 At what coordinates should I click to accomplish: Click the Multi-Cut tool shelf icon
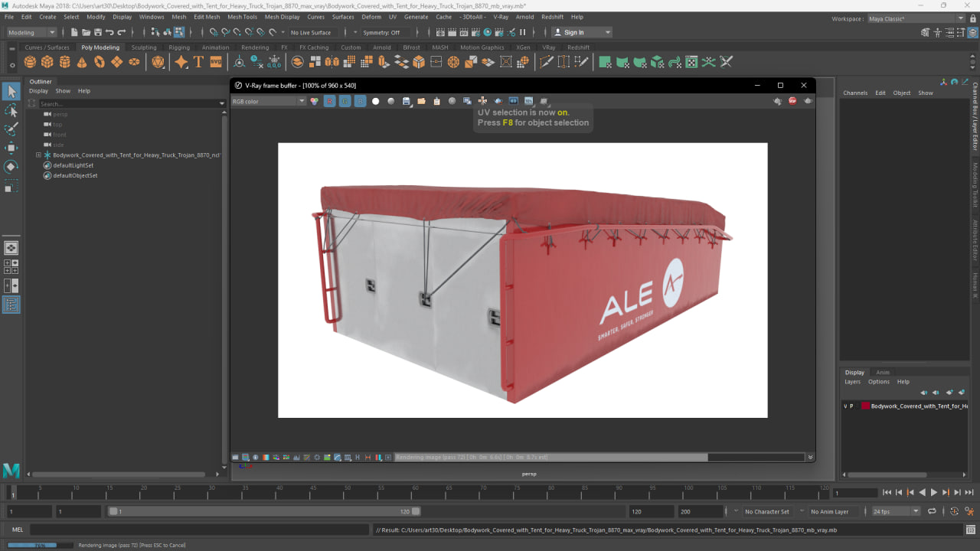click(546, 62)
